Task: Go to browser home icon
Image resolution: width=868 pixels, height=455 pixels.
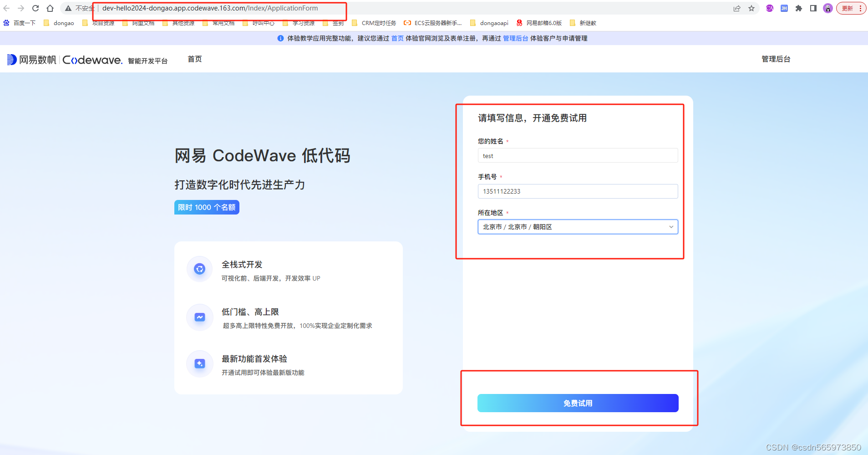Action: [x=50, y=8]
